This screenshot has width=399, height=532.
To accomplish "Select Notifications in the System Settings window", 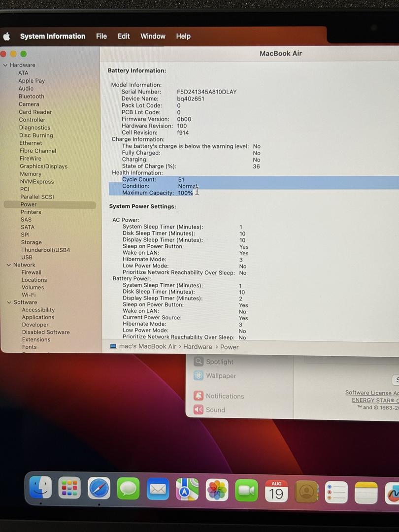I will (219, 396).
